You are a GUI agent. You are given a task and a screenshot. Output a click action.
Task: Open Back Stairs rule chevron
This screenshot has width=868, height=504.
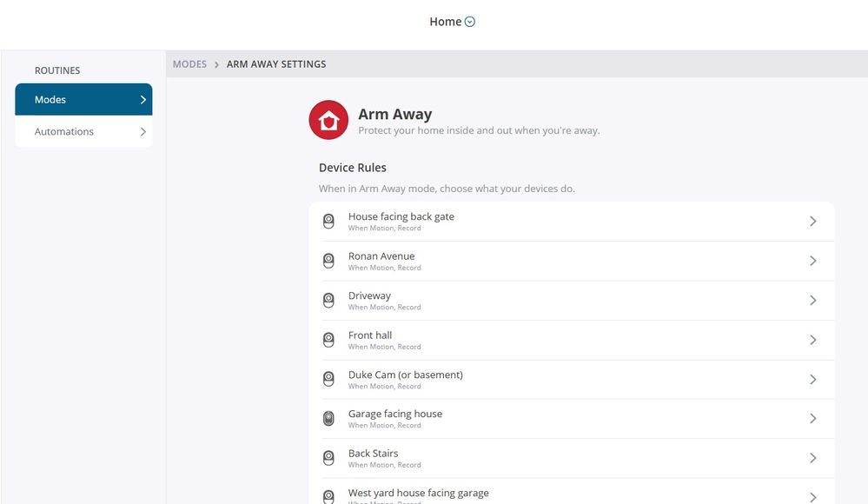tap(812, 458)
